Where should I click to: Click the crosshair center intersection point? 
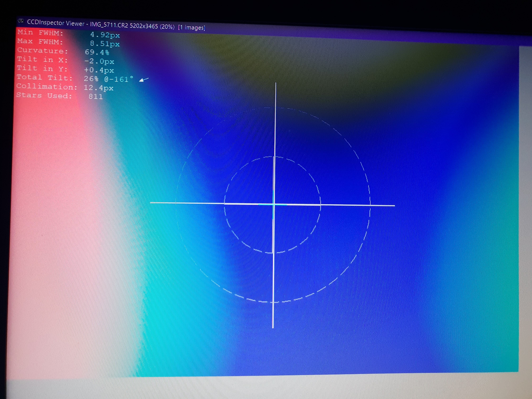(x=274, y=204)
